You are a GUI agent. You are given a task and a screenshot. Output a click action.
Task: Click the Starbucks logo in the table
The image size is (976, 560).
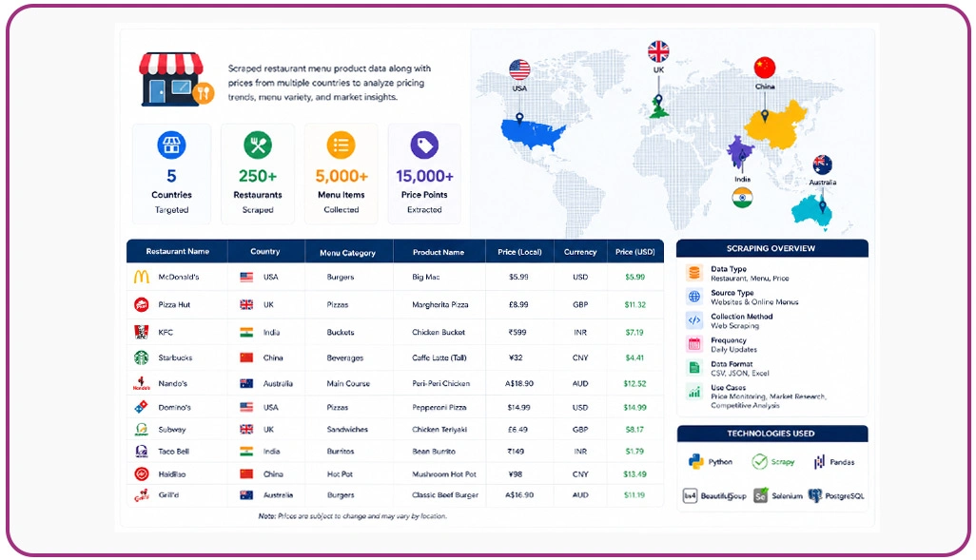(142, 357)
